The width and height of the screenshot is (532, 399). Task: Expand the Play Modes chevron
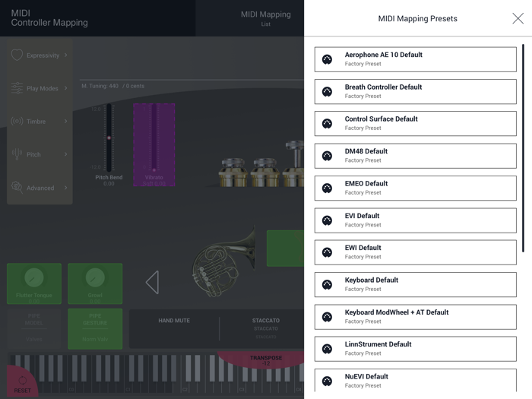tap(66, 89)
